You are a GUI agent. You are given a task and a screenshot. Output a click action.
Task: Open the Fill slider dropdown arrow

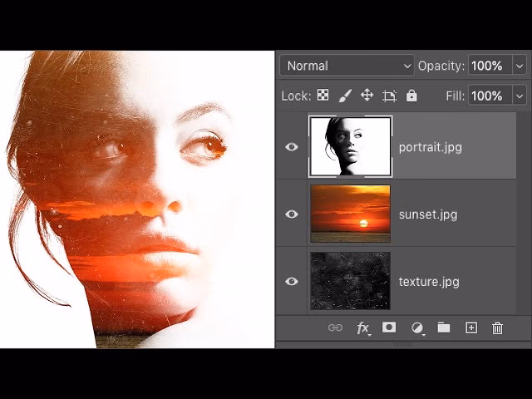520,96
